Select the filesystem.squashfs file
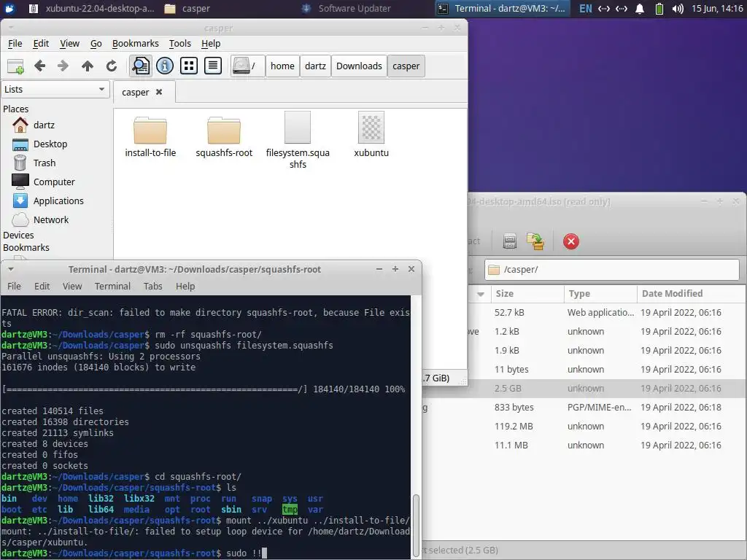The height and width of the screenshot is (560, 747). point(298,140)
